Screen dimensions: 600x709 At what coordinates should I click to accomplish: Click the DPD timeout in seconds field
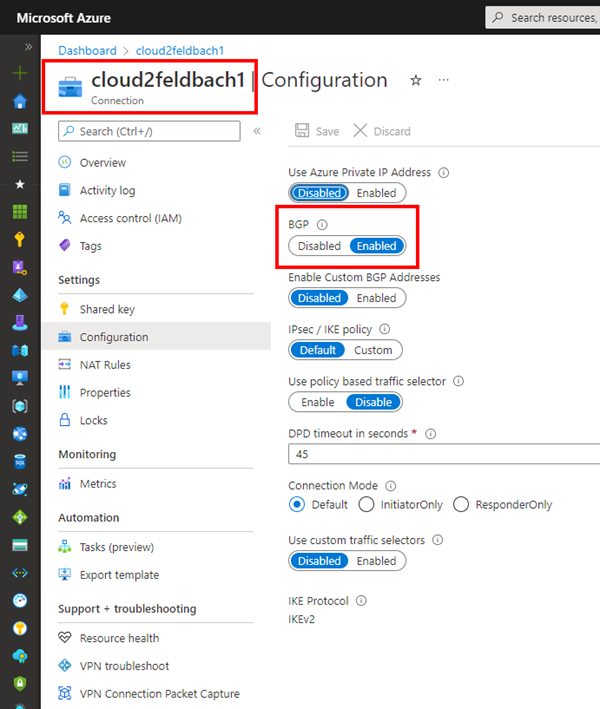444,454
